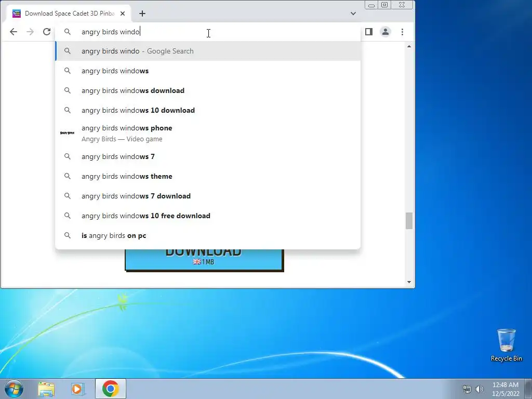The width and height of the screenshot is (532, 399).
Task: Click the Chrome taskbar icon
Action: [111, 389]
